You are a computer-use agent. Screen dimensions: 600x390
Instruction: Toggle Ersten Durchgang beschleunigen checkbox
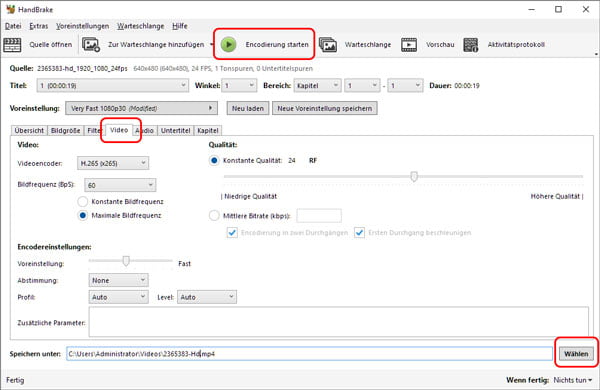359,233
